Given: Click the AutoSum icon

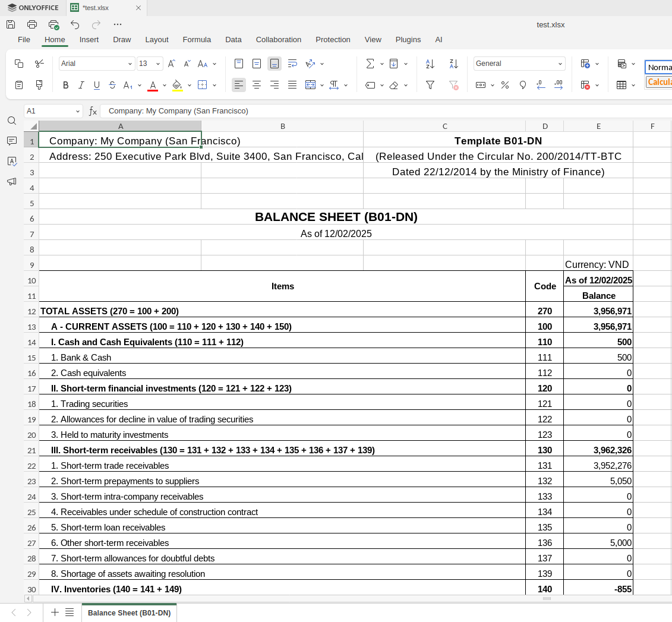Looking at the screenshot, I should coord(370,64).
